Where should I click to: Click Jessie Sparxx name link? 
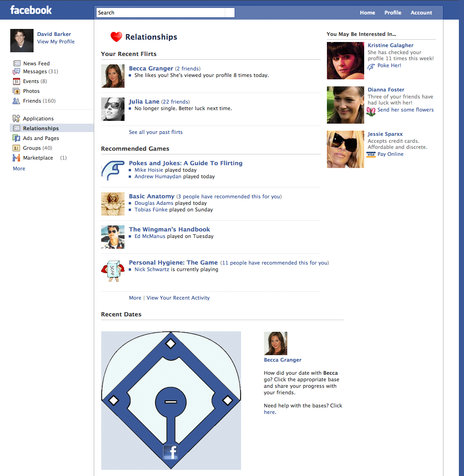[385, 134]
